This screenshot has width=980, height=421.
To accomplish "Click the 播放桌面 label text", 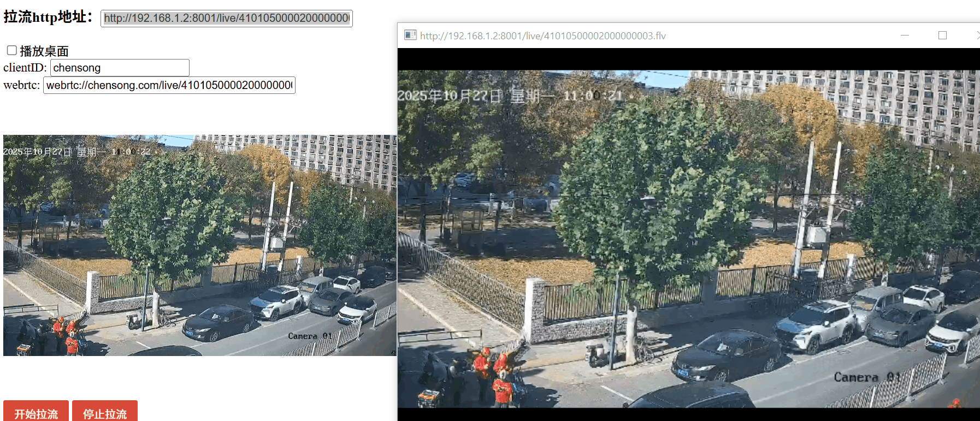I will (x=44, y=51).
